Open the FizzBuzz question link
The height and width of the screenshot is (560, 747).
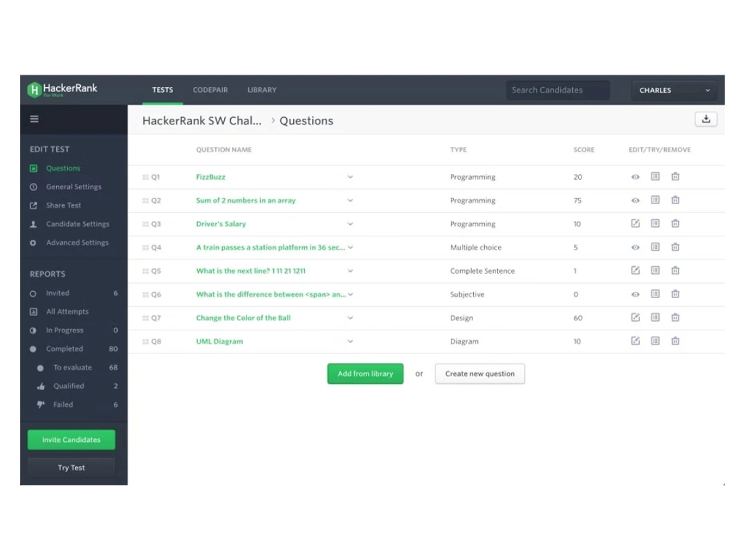[x=210, y=177]
